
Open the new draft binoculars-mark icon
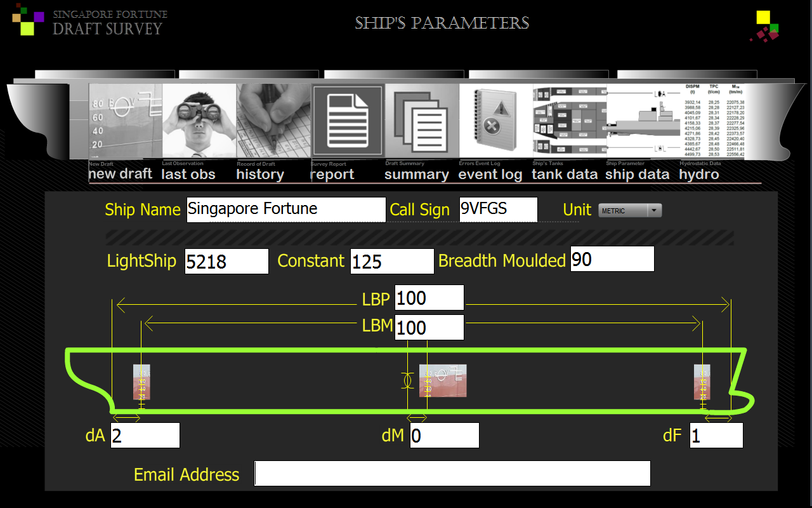click(125, 121)
